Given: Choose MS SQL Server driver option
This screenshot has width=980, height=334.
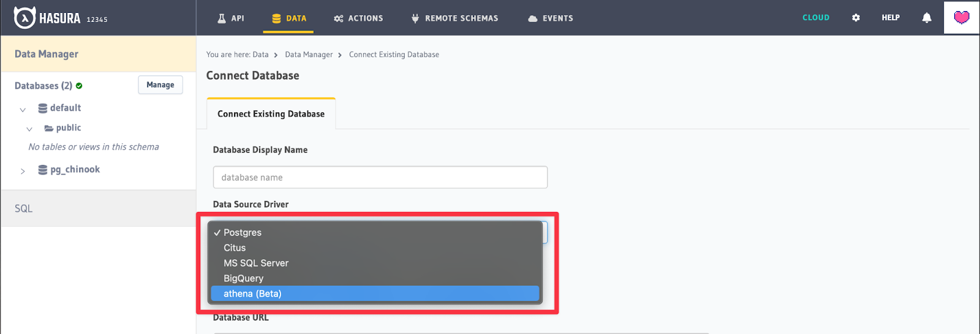Looking at the screenshot, I should click(x=375, y=263).
